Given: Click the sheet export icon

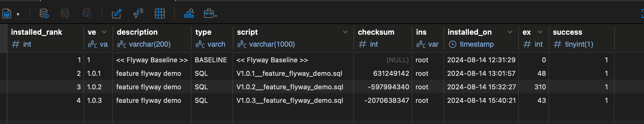Looking at the screenshot, I should pyautogui.click(x=7, y=14).
